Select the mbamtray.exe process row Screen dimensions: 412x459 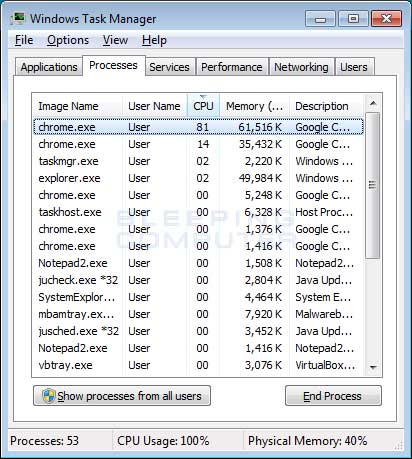pos(198,314)
